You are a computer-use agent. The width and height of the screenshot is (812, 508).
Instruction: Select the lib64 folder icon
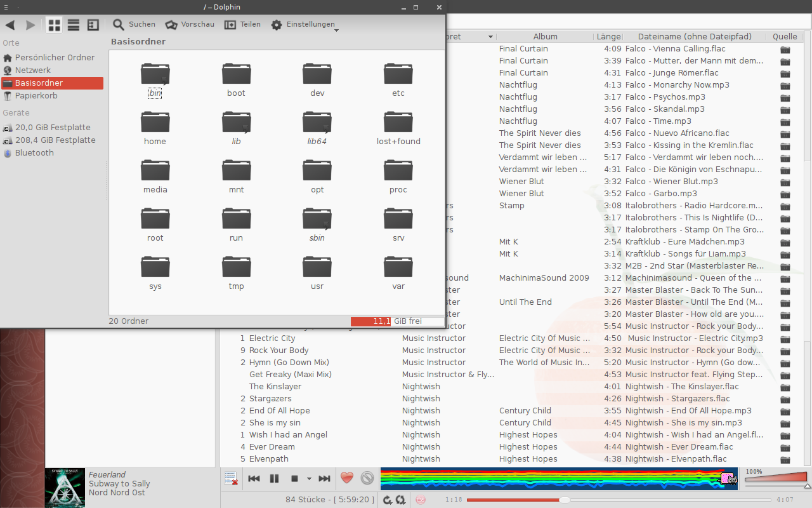[x=317, y=122]
